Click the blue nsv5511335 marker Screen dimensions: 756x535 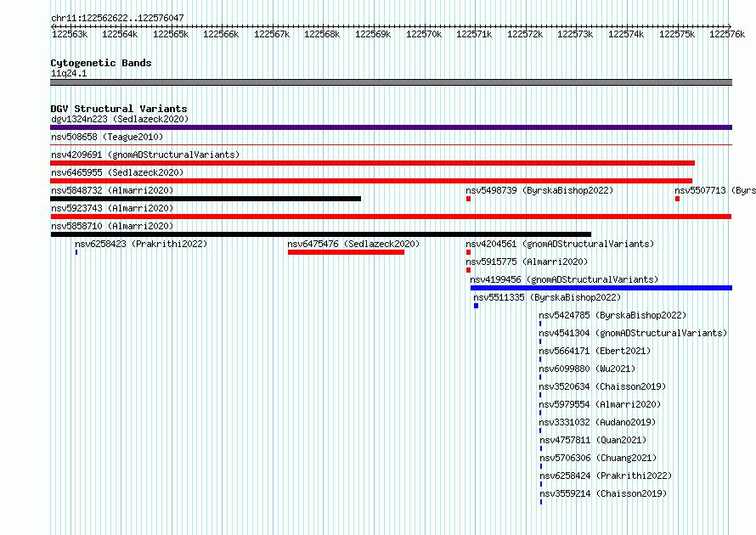pyautogui.click(x=476, y=306)
